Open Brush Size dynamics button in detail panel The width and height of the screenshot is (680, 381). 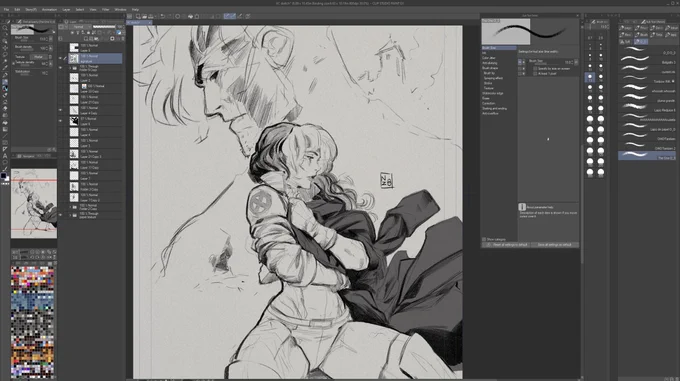tap(576, 62)
